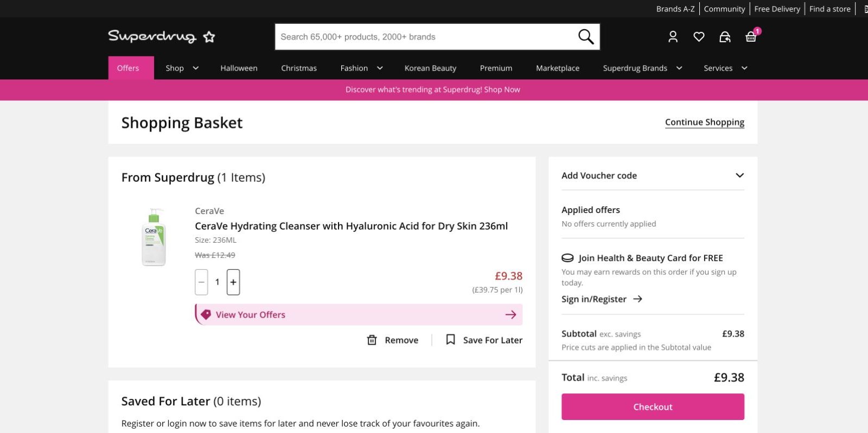Click the trash icon to remove item

[372, 340]
